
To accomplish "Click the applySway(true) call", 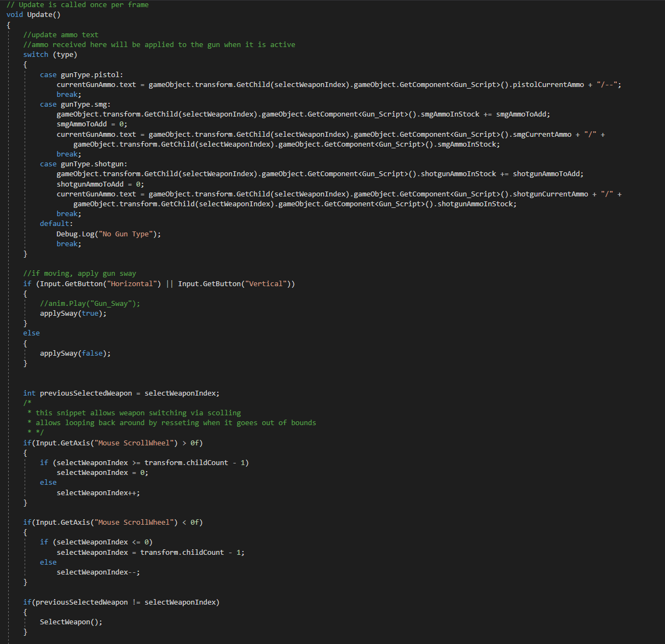I will click(73, 314).
